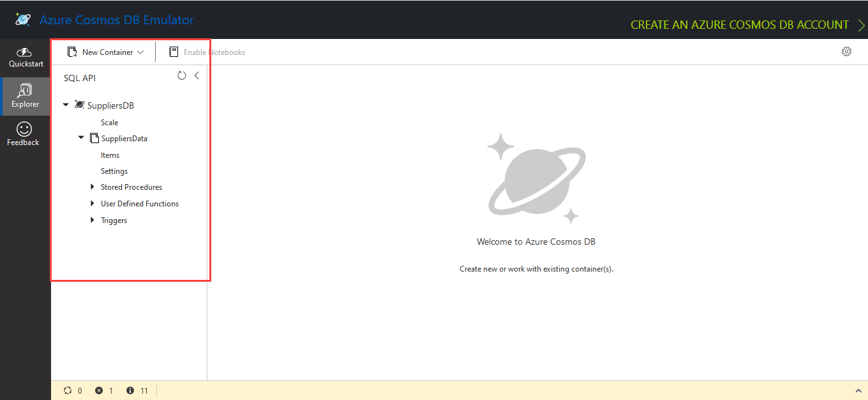The height and width of the screenshot is (400, 868).
Task: Select Stored Procedures tree item
Action: 131,187
